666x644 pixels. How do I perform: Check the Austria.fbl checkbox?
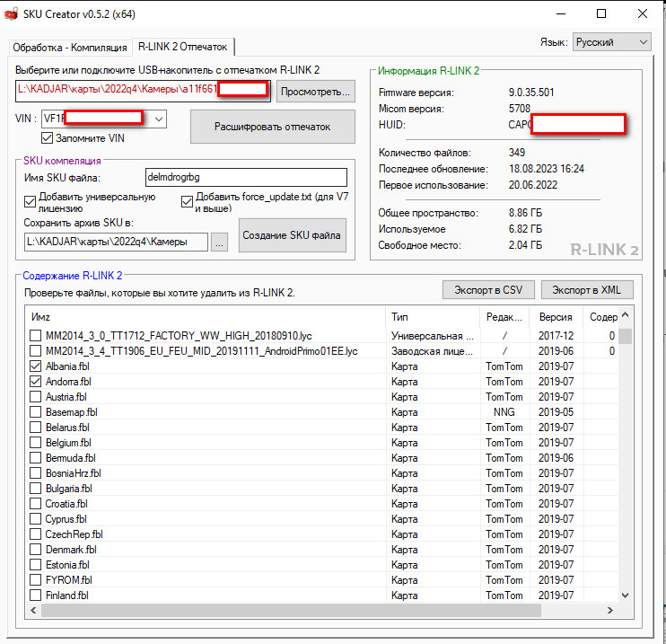(x=36, y=397)
